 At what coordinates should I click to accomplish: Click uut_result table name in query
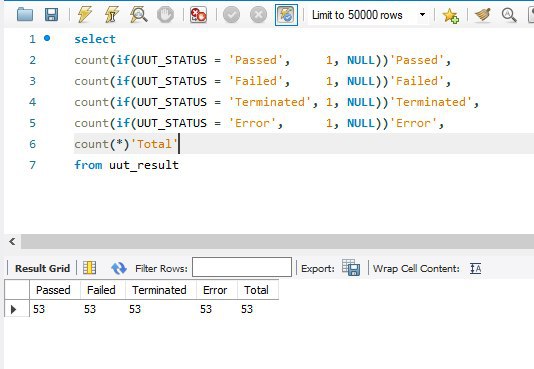click(x=144, y=165)
